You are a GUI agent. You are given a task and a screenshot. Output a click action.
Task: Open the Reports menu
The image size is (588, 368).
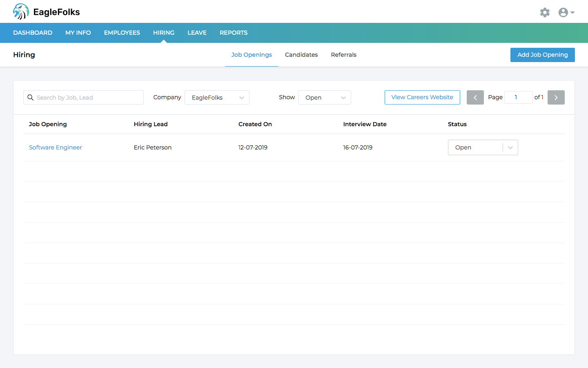point(234,33)
